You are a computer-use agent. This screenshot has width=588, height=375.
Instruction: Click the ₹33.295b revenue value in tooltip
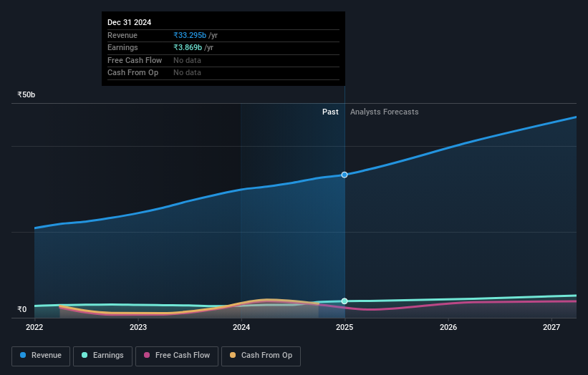coord(190,35)
